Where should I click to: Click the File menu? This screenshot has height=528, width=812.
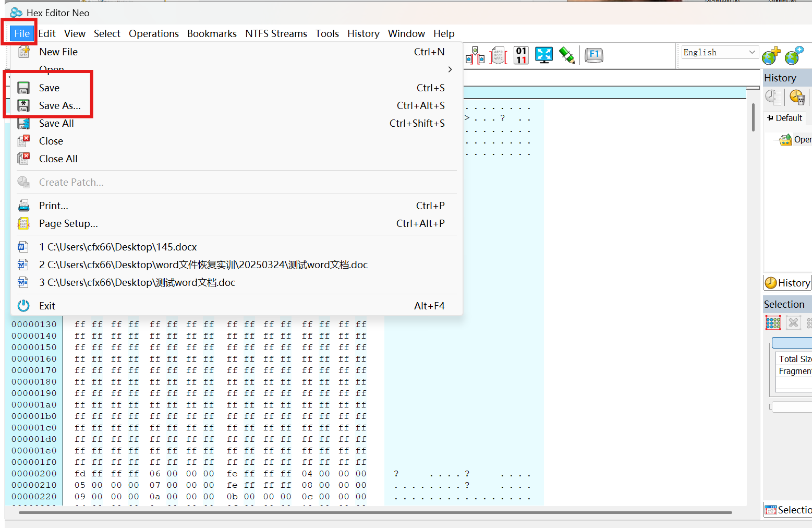(x=22, y=33)
